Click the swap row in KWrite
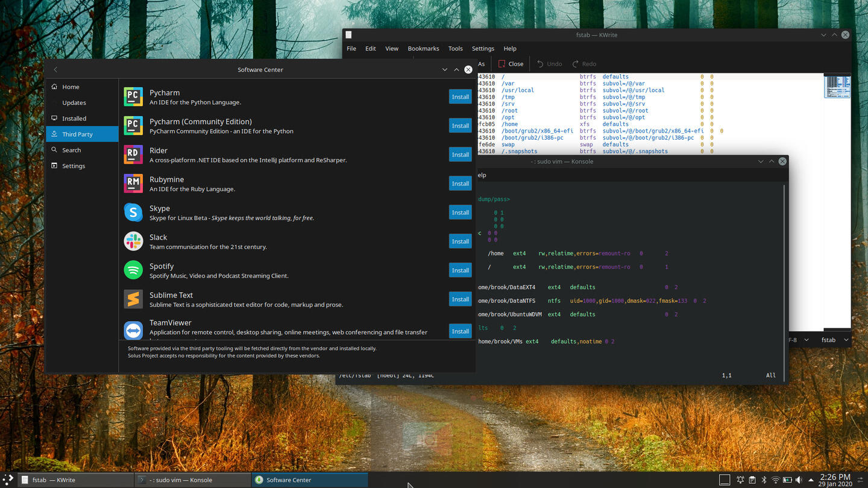The image size is (868, 488). (x=596, y=145)
